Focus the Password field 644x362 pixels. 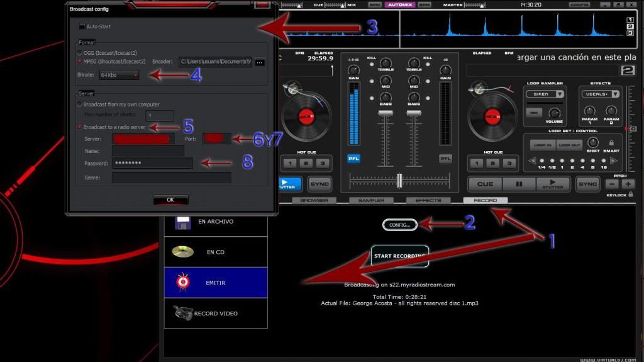pos(152,163)
